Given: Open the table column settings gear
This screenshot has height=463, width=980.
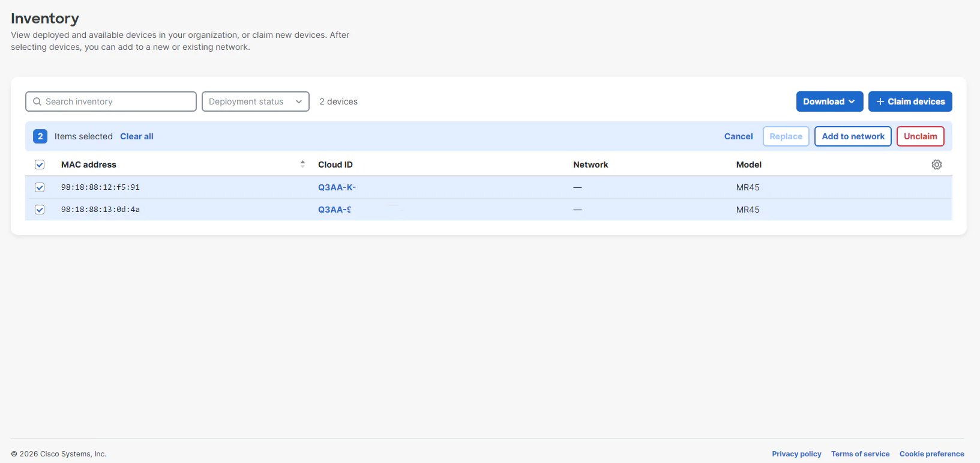Looking at the screenshot, I should 936,165.
